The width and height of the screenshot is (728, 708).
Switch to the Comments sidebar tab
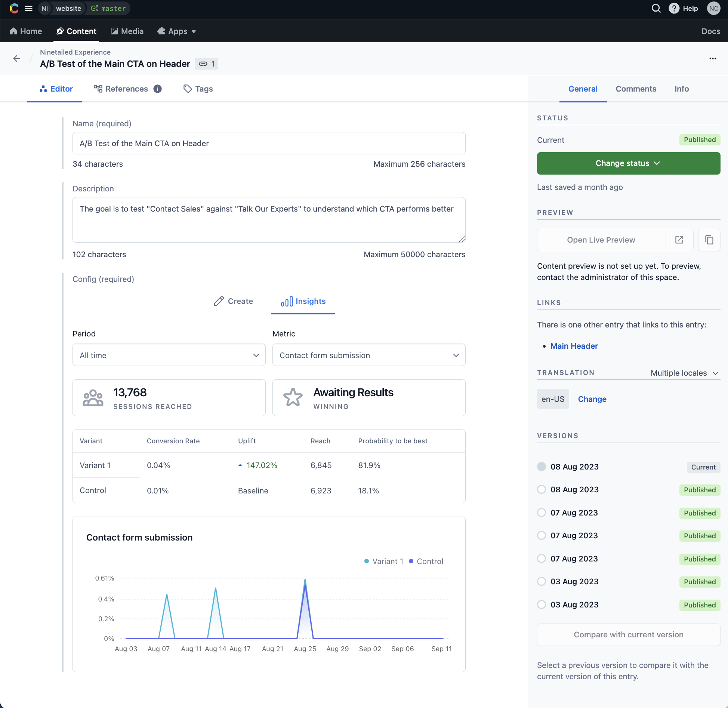pos(636,89)
